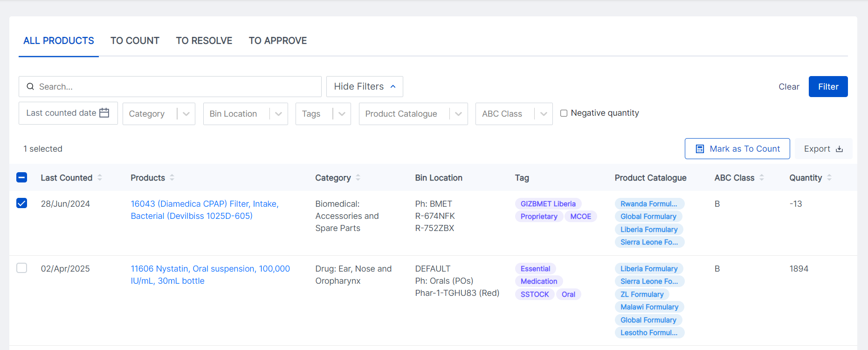The image size is (868, 350).
Task: Click the Export download icon
Action: 839,149
